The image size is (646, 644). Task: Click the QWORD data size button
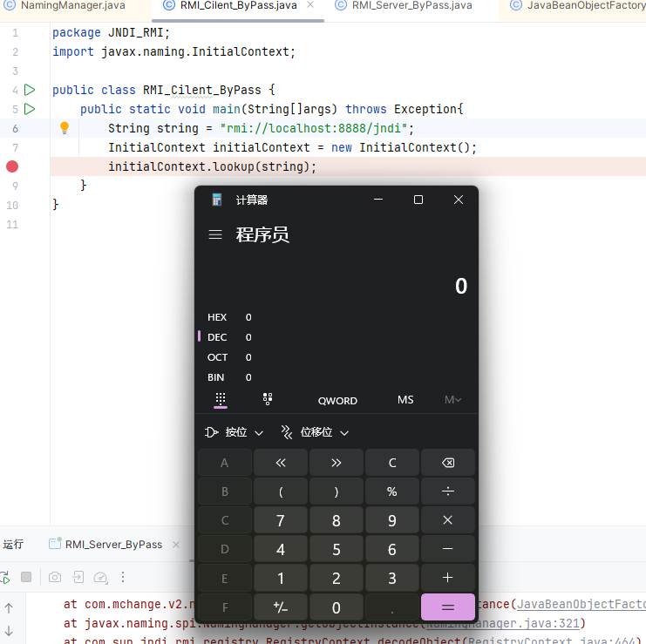[x=337, y=400]
